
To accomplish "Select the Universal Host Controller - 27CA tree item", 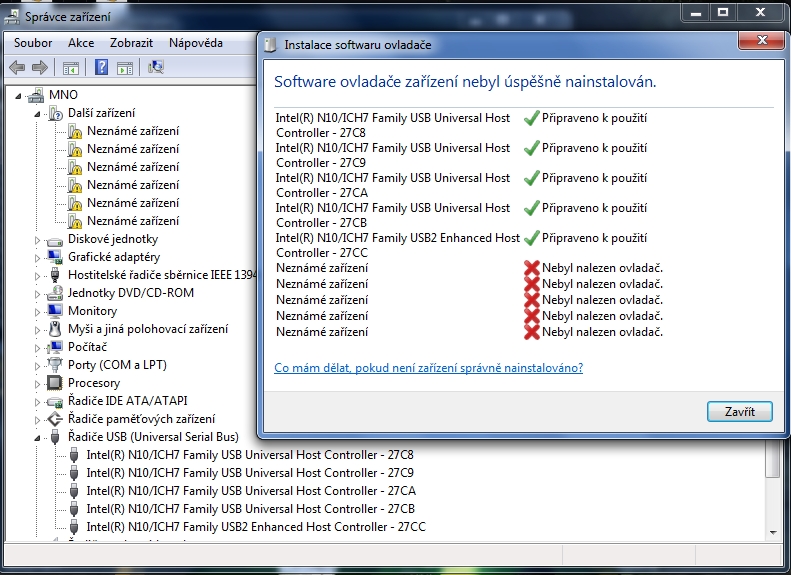I will point(251,491).
